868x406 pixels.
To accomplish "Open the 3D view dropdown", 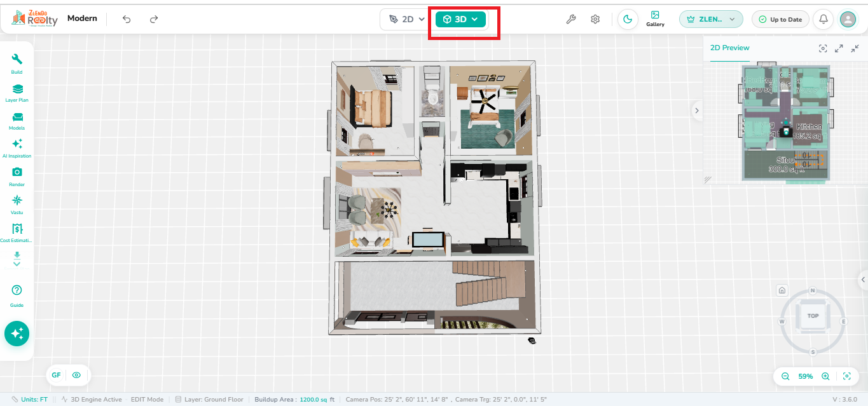I will 460,19.
